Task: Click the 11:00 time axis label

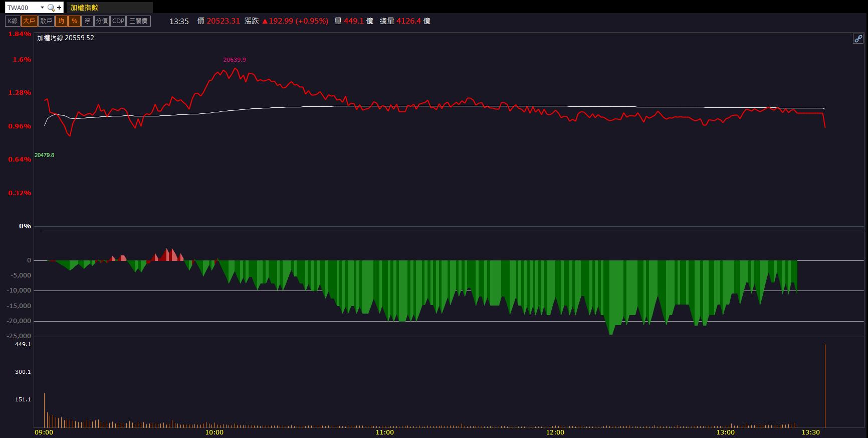Action: click(384, 432)
